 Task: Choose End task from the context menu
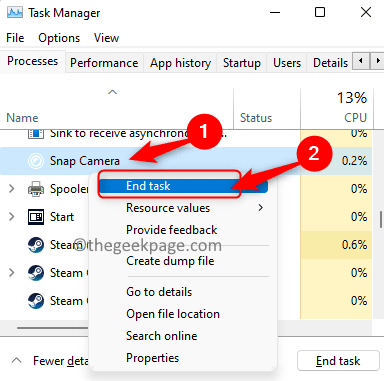[x=183, y=186]
